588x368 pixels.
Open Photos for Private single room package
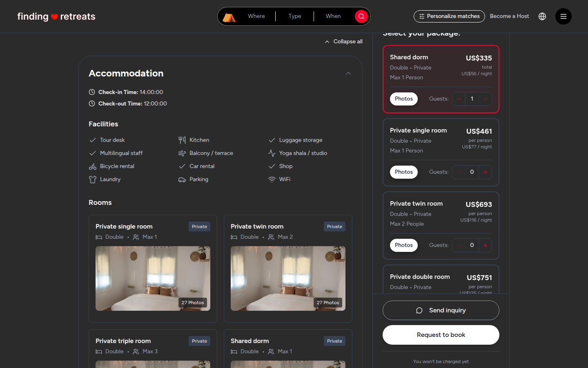(404, 172)
